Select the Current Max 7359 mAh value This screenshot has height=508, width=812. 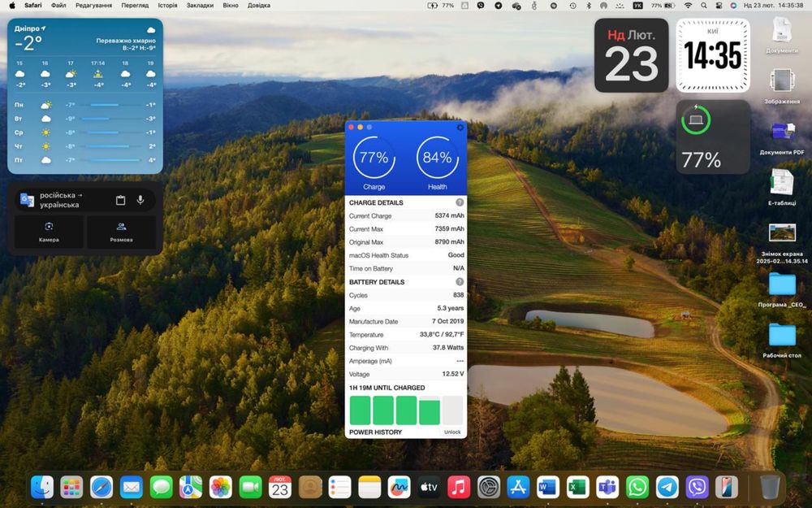[450, 228]
